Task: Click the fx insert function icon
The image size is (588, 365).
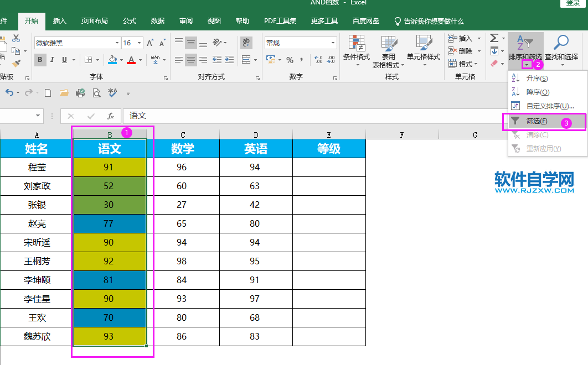Action: [110, 116]
